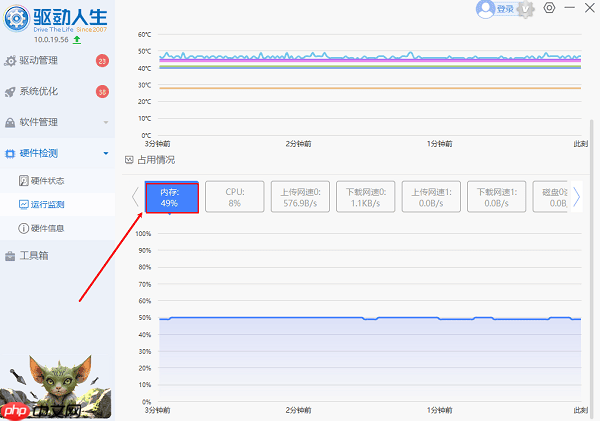Click the user avatar icon

[x=486, y=9]
